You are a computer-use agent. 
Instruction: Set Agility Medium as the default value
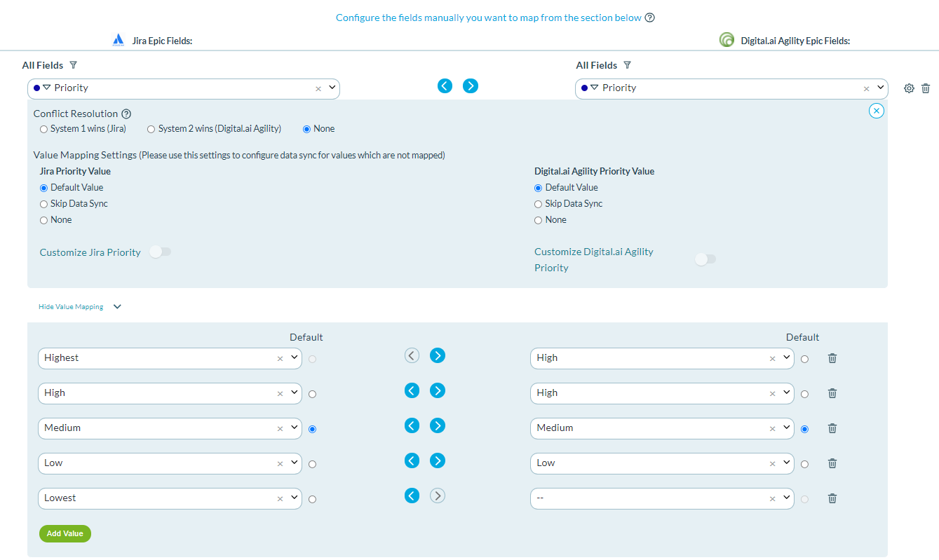804,429
